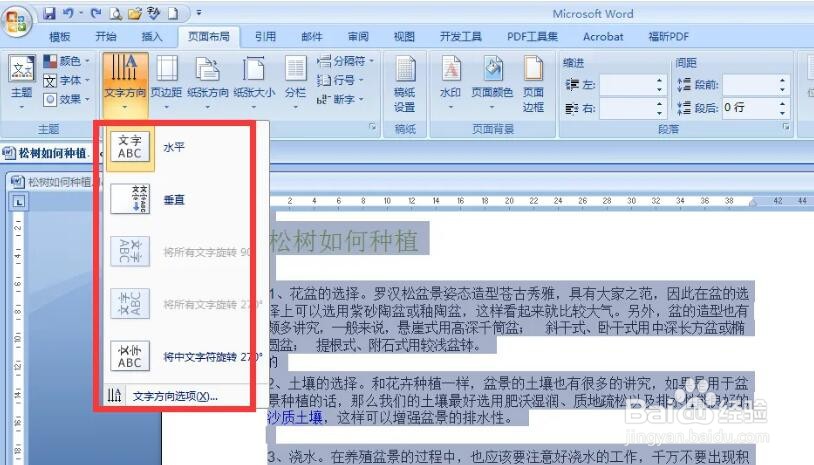Expand the 行号 line numbers dropdown
This screenshot has width=814, height=465.
340,80
